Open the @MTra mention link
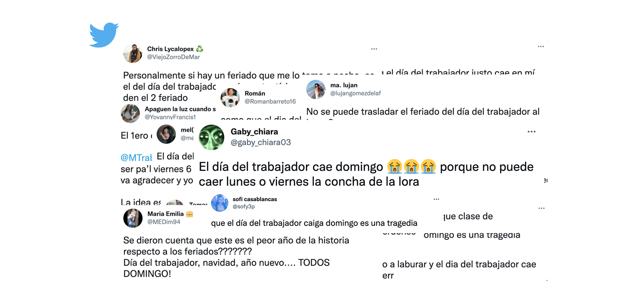 click(136, 158)
